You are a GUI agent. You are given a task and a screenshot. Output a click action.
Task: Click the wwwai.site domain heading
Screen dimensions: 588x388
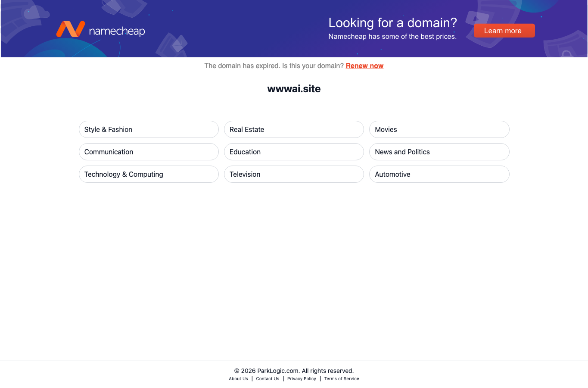294,89
